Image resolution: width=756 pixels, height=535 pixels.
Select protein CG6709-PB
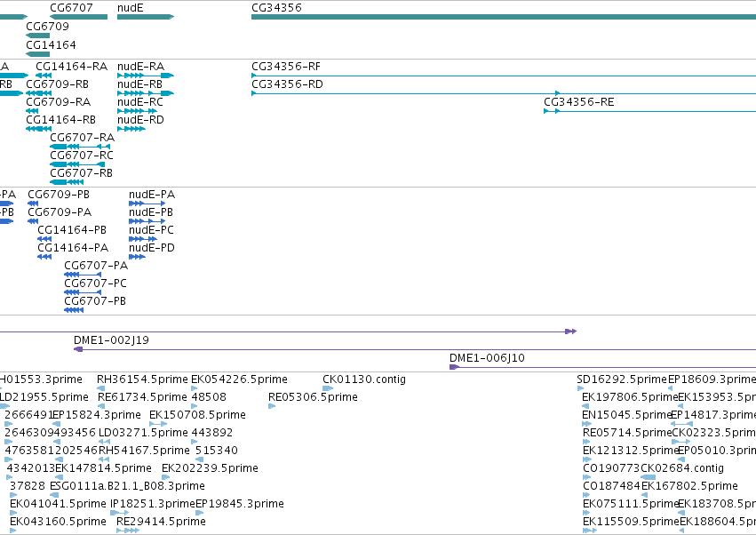tap(33, 204)
